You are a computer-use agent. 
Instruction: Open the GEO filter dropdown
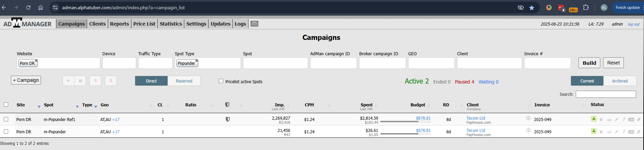431,63
